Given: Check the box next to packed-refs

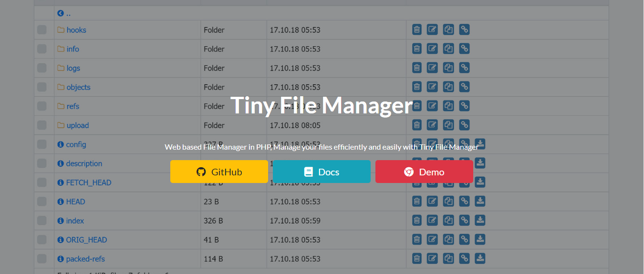Looking at the screenshot, I should click(x=42, y=259).
